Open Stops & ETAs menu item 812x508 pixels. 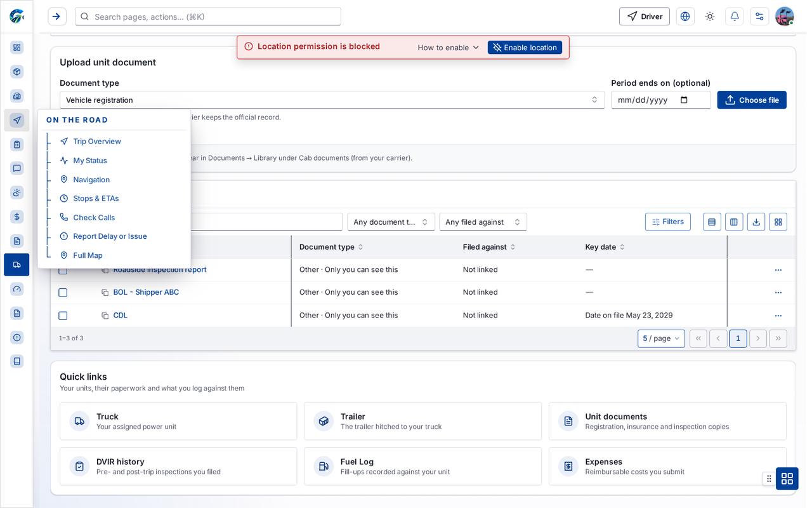pyautogui.click(x=96, y=198)
